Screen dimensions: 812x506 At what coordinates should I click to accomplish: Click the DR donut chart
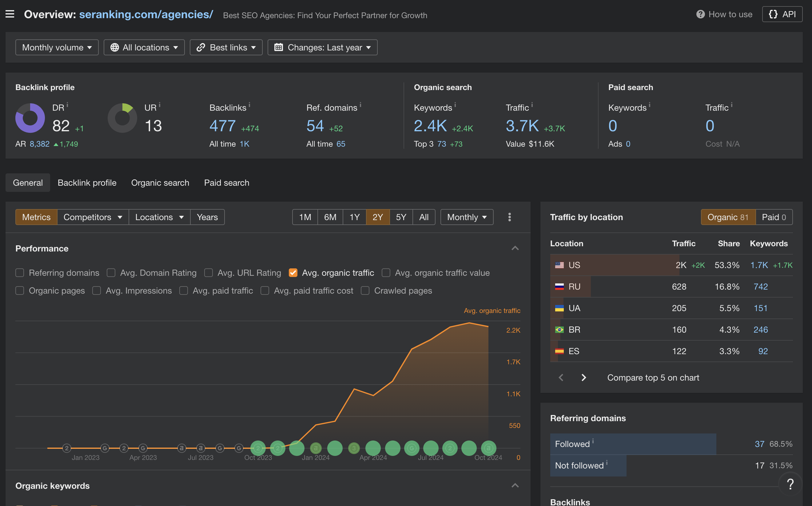click(x=30, y=118)
